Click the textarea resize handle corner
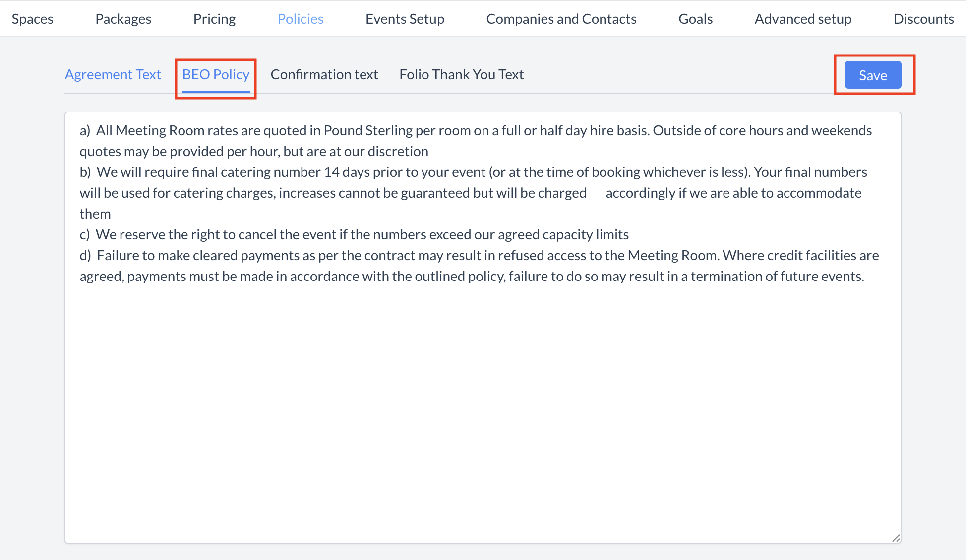Image resolution: width=966 pixels, height=560 pixels. [896, 538]
